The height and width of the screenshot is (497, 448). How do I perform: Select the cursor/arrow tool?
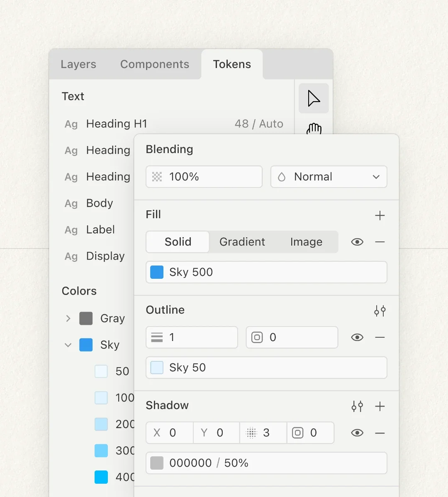click(x=313, y=98)
